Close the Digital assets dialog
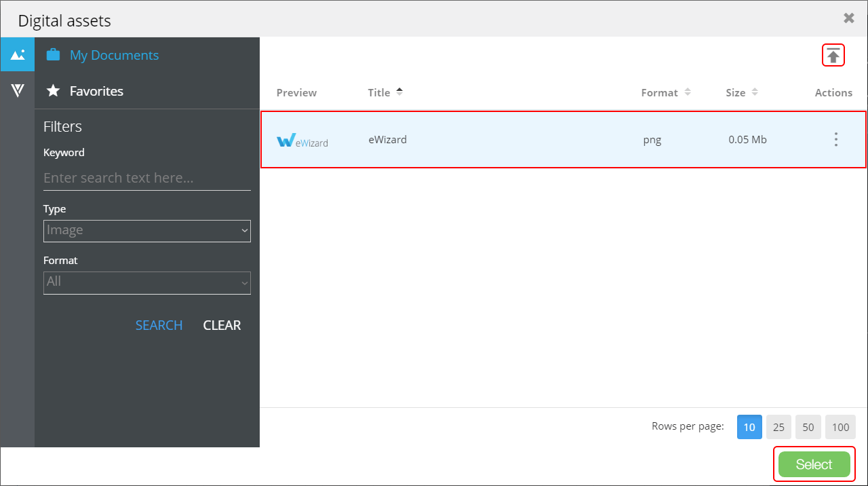 coord(848,18)
